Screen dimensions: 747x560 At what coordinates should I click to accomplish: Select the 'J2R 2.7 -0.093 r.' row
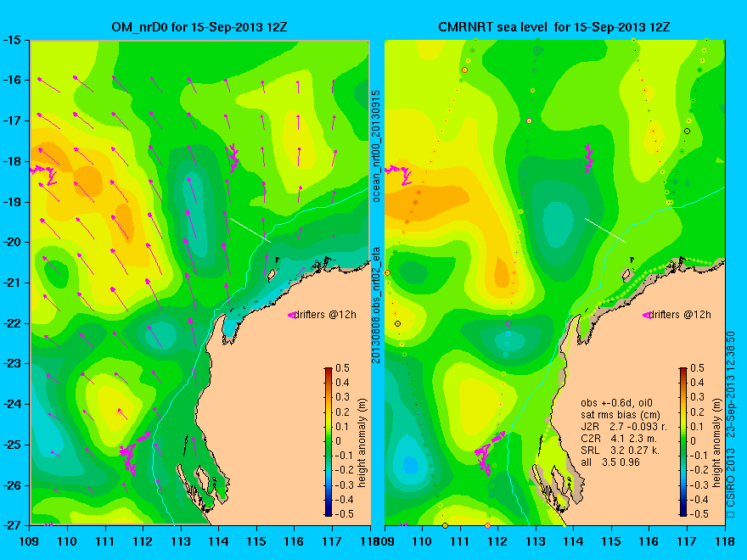(x=624, y=427)
